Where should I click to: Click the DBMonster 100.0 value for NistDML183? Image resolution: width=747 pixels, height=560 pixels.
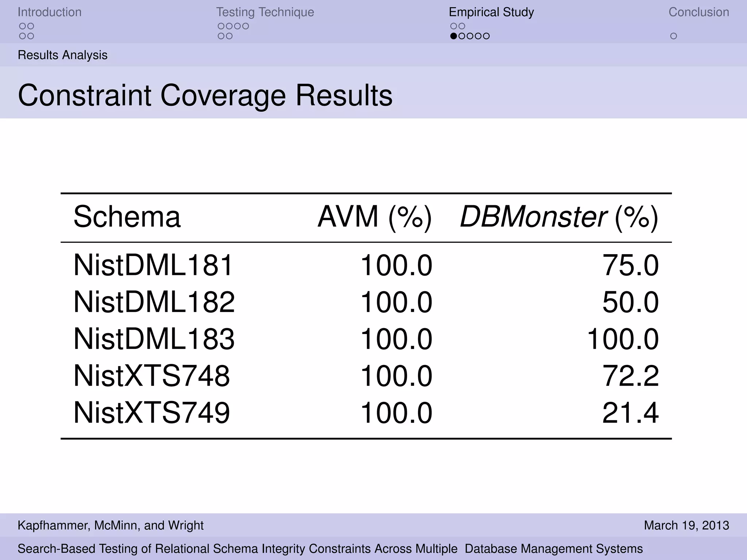point(623,339)
